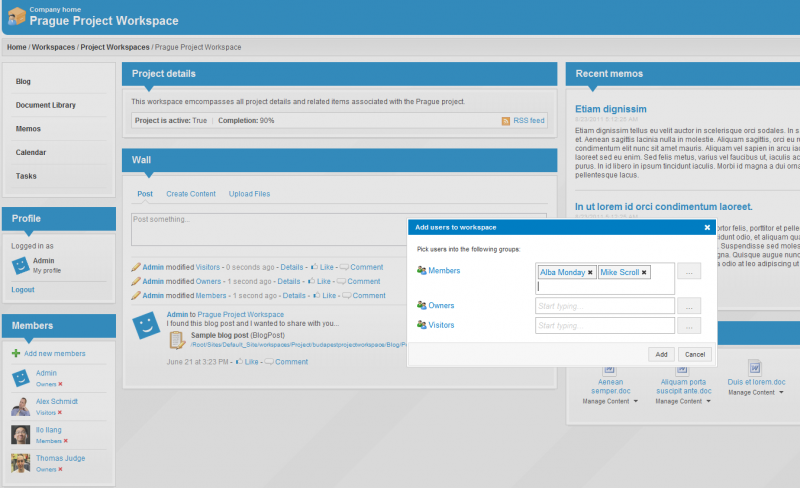
Task: Click pencil icon beside 'modified Visitors' entry
Action: click(136, 267)
